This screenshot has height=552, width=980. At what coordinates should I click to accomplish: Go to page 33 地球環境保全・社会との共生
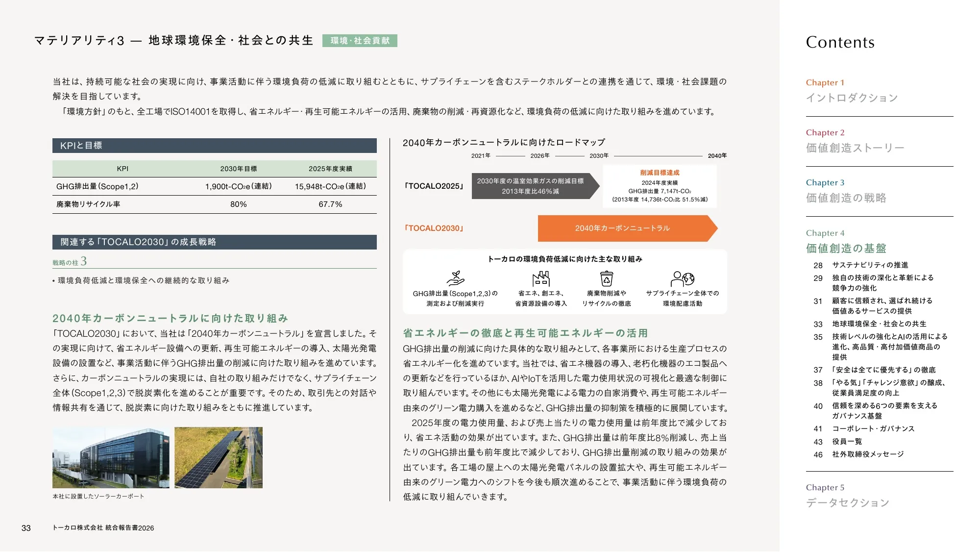[x=870, y=324]
